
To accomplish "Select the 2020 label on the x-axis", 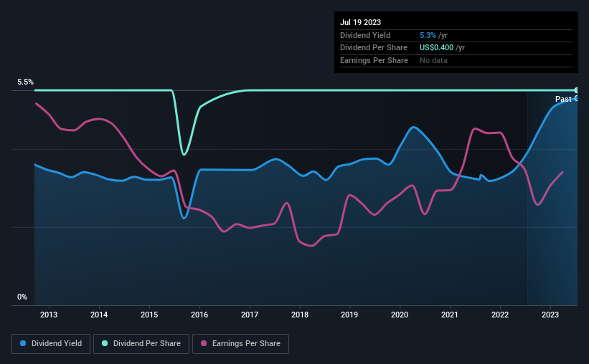I will 400,315.
